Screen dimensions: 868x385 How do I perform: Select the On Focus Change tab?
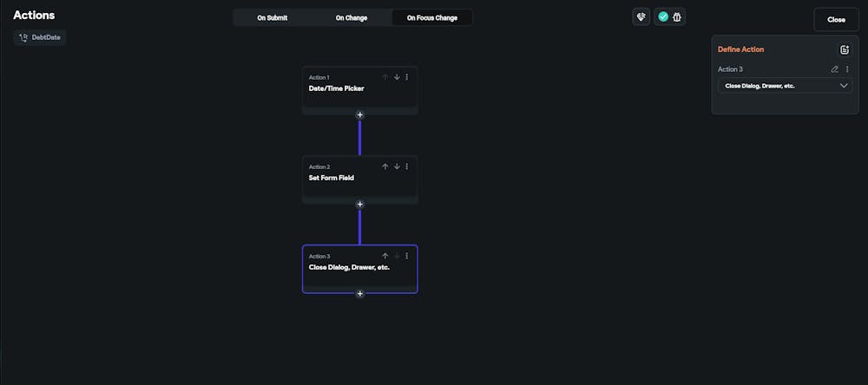coord(431,17)
